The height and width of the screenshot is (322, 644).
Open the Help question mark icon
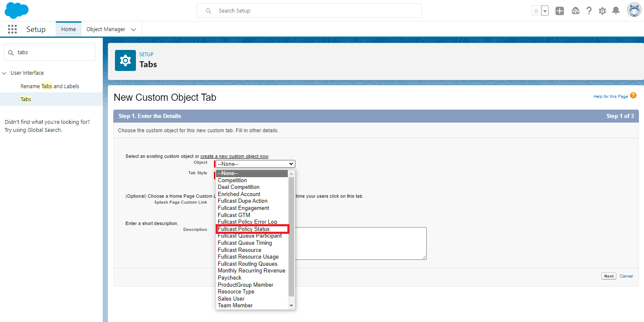[x=589, y=11]
